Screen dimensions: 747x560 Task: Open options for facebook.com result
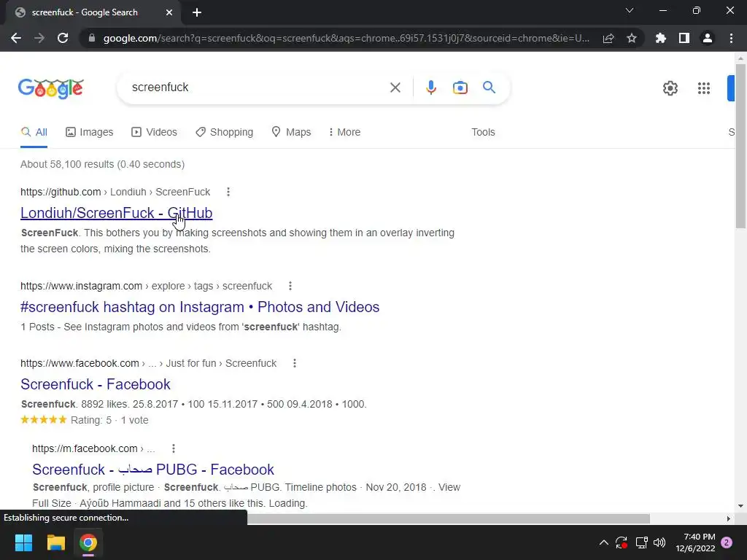295,363
